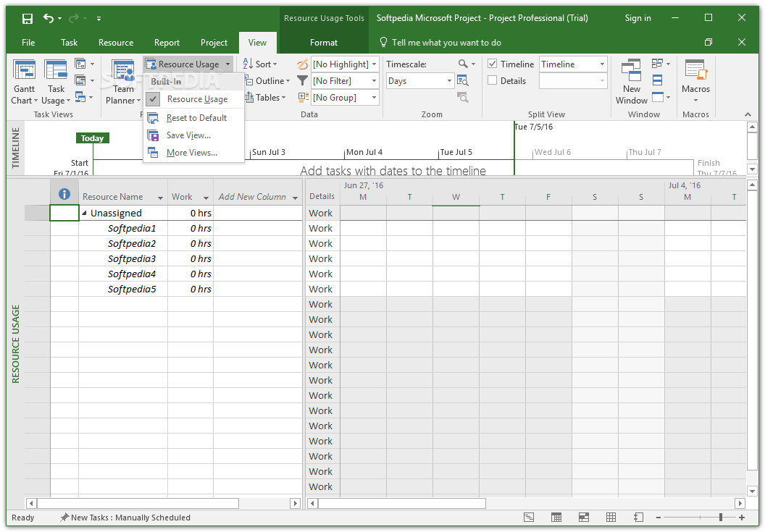Switch to Task Usage view in status bar
765x532 pixels.
(556, 518)
